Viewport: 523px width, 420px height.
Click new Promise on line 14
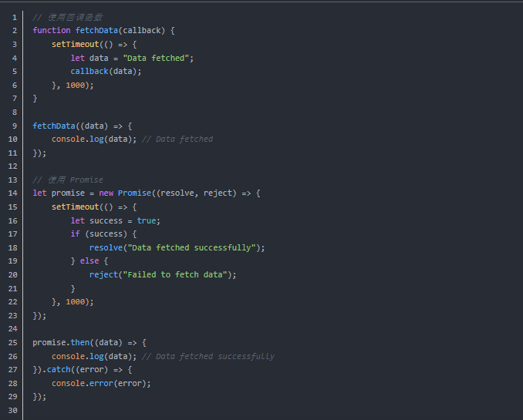pyautogui.click(x=125, y=193)
